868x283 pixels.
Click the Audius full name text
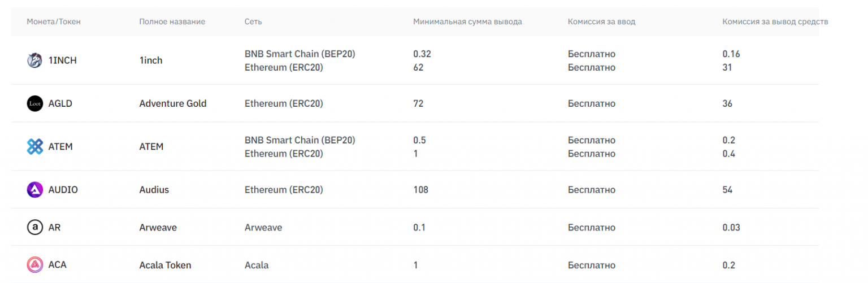click(x=154, y=190)
